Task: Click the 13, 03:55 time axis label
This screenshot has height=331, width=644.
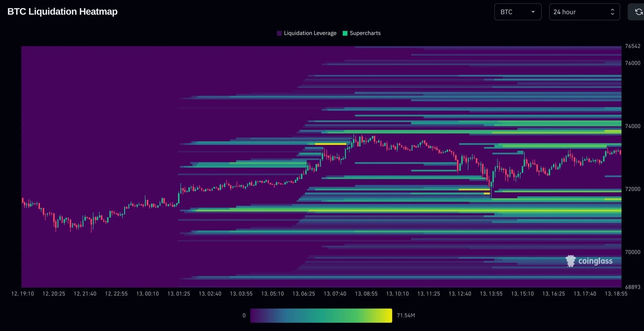Action: coord(241,294)
